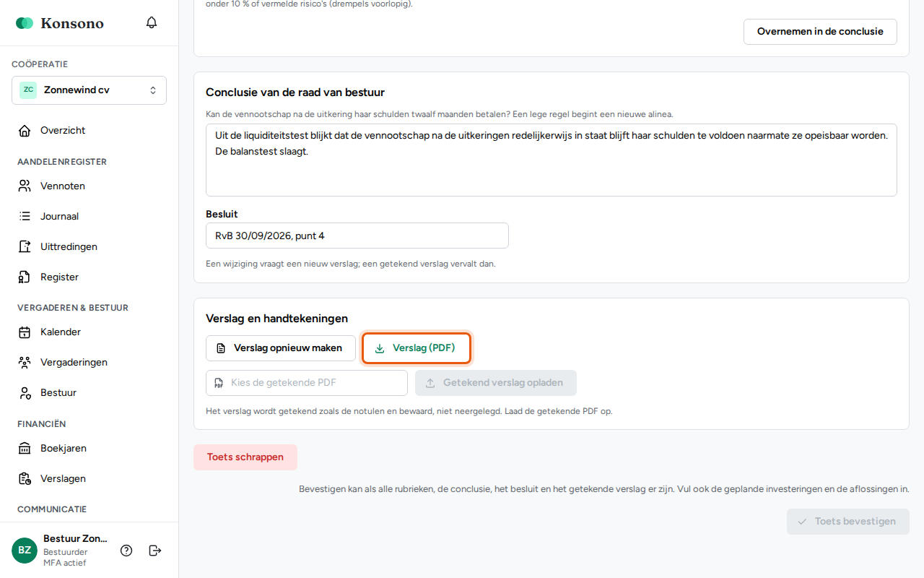Viewport: 924px width, 578px height.
Task: Click the Kalender calendar icon
Action: [25, 332]
